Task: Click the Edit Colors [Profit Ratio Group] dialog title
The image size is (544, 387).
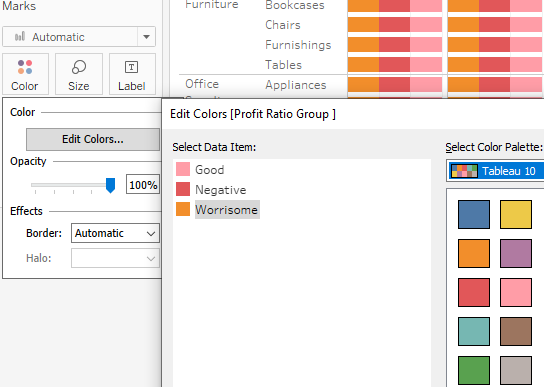Action: pos(253,114)
